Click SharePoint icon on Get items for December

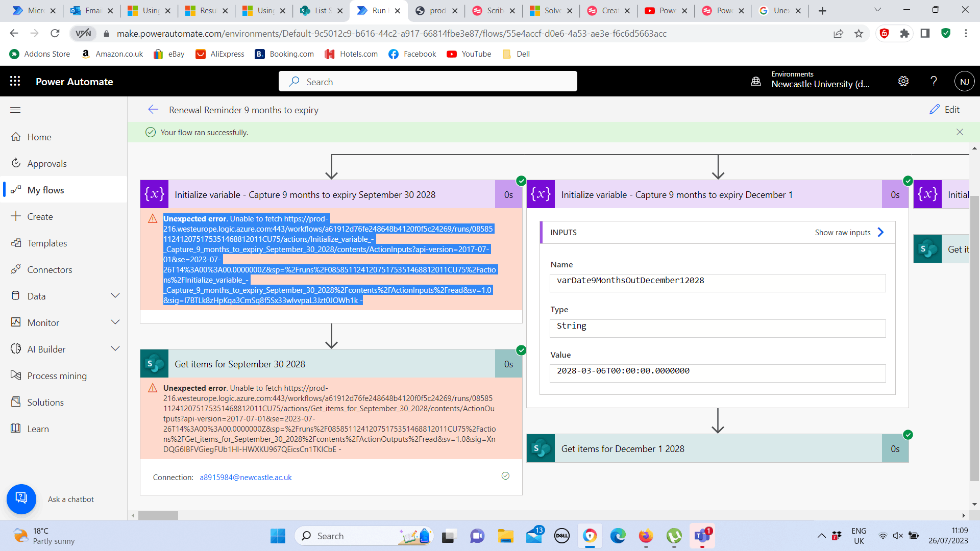click(x=541, y=448)
